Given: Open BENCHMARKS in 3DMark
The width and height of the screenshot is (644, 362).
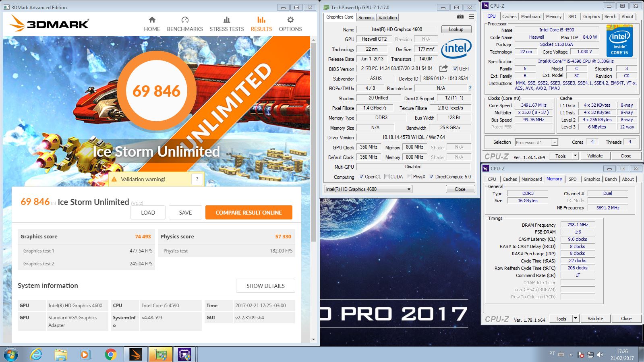Looking at the screenshot, I should (185, 24).
